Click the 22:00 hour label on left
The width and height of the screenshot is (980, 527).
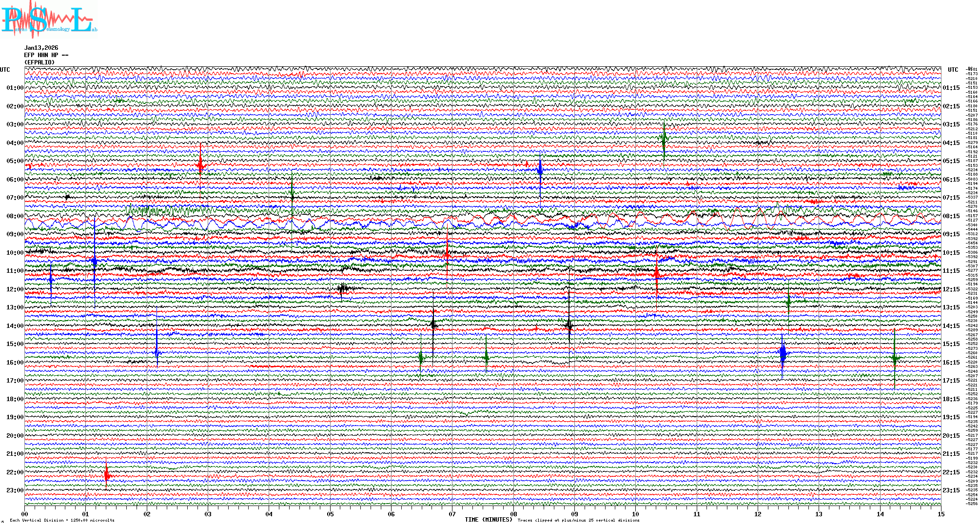[x=15, y=472]
